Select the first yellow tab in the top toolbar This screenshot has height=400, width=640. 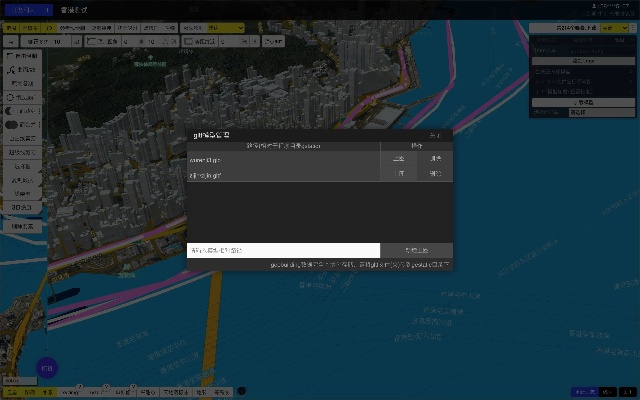(10, 29)
